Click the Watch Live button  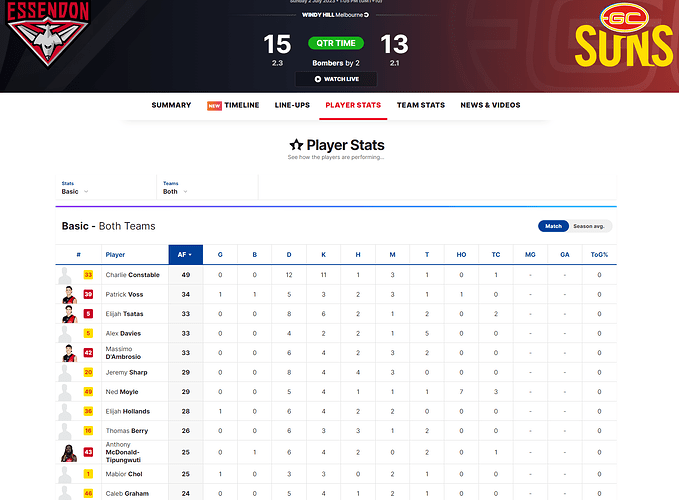coord(336,79)
